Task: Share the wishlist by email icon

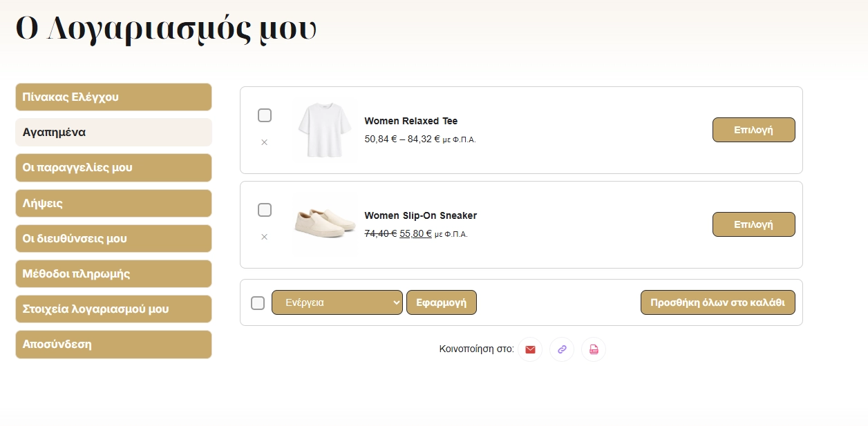Action: click(x=530, y=349)
